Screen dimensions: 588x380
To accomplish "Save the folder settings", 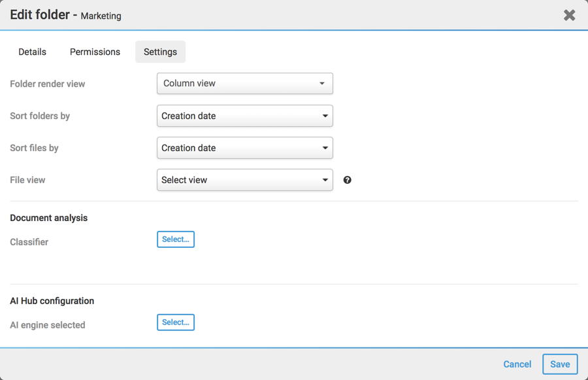I will [560, 364].
